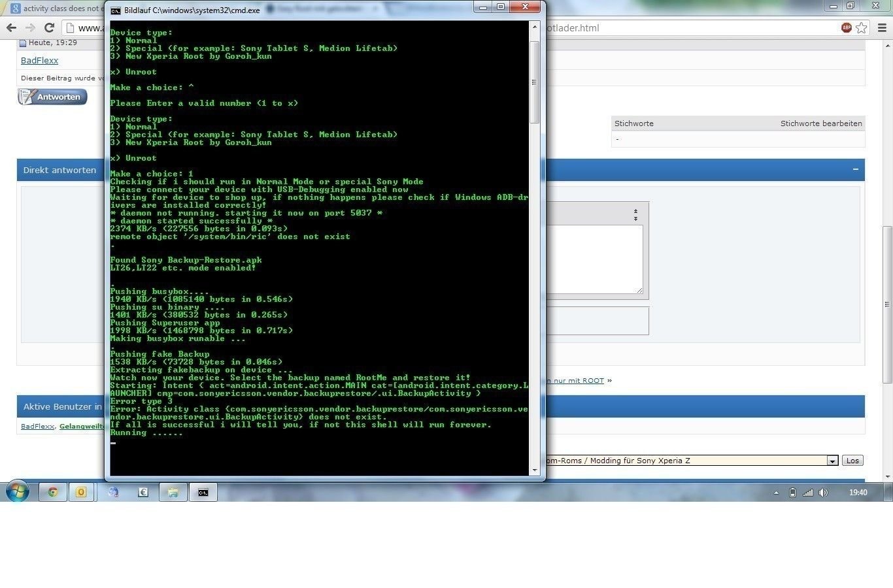The width and height of the screenshot is (893, 588).
Task: Click the Direkt antworten header
Action: coord(59,170)
